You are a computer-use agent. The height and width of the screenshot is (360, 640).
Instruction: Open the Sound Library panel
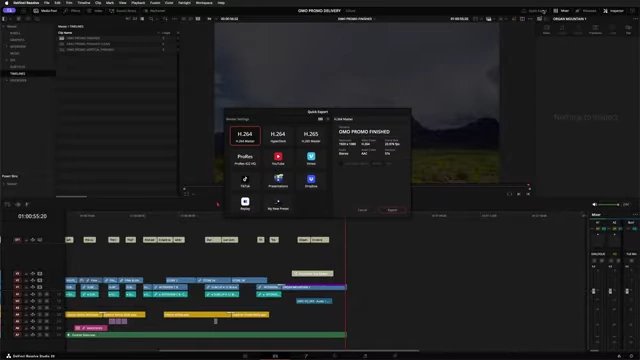tap(122, 11)
